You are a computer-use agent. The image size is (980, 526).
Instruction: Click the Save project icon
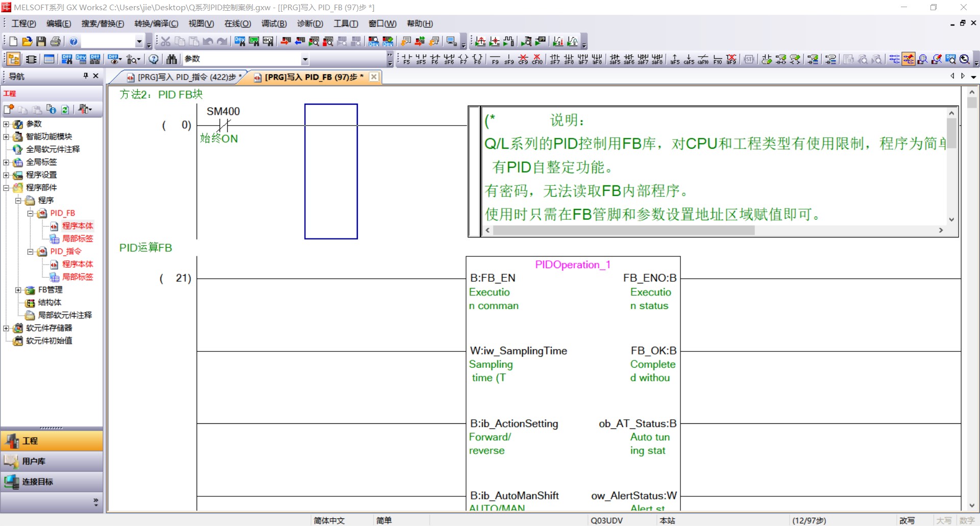pos(41,41)
